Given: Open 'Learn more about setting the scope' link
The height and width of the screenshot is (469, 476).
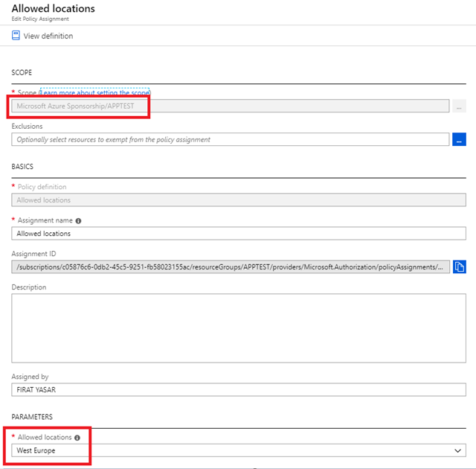Looking at the screenshot, I should (x=94, y=92).
